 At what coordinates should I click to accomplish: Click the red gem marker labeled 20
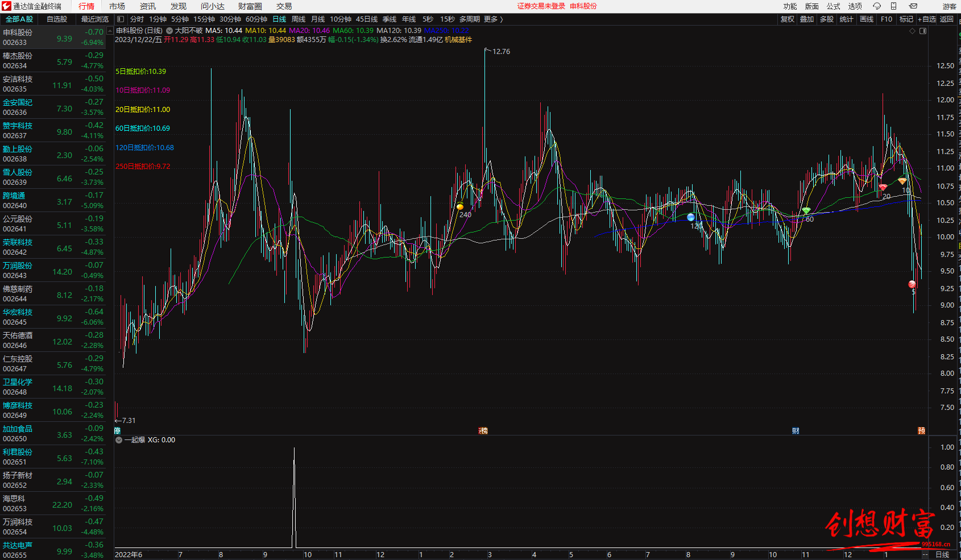pyautogui.click(x=883, y=187)
